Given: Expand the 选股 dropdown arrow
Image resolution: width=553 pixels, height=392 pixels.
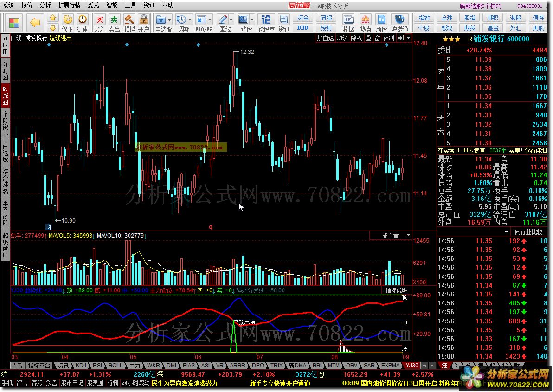Looking at the screenshot, I should point(252,20).
